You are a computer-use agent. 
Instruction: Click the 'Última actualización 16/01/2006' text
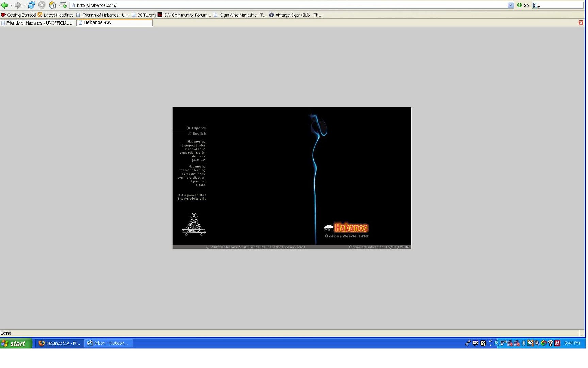pyautogui.click(x=379, y=247)
